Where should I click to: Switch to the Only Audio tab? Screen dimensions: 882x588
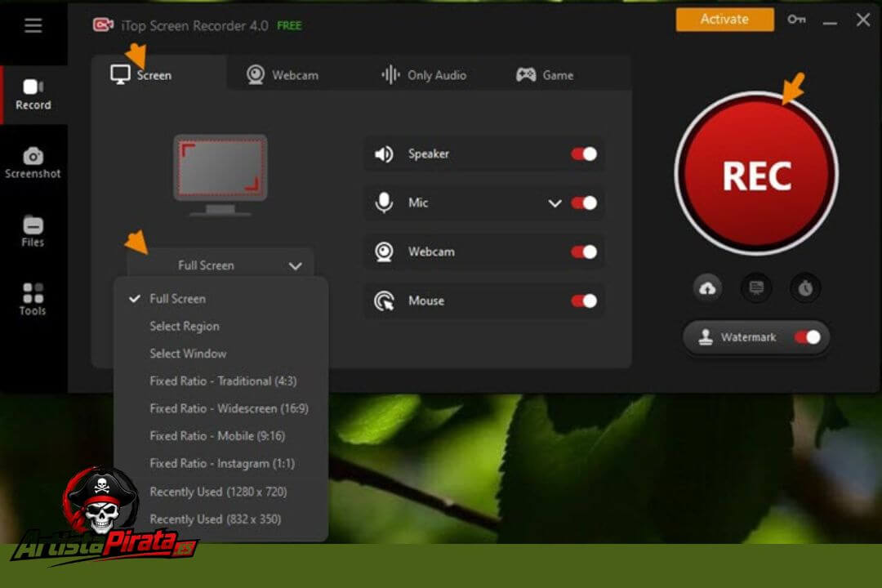pyautogui.click(x=424, y=75)
